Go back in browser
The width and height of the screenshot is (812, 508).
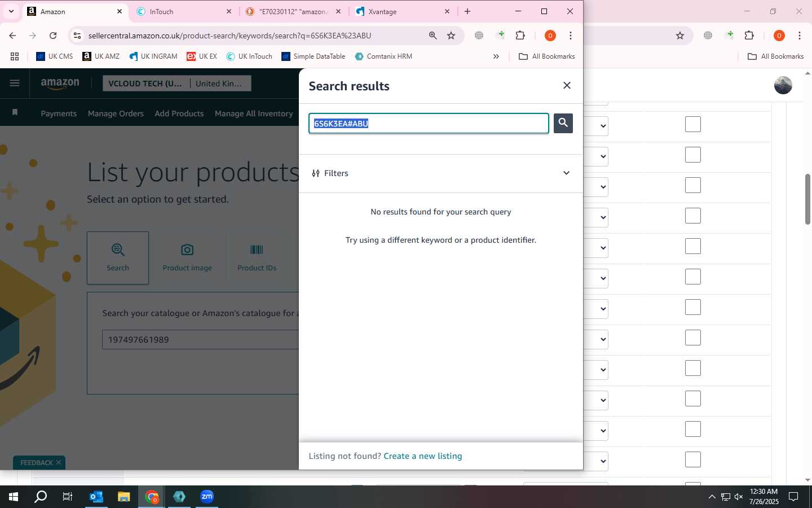coord(12,36)
